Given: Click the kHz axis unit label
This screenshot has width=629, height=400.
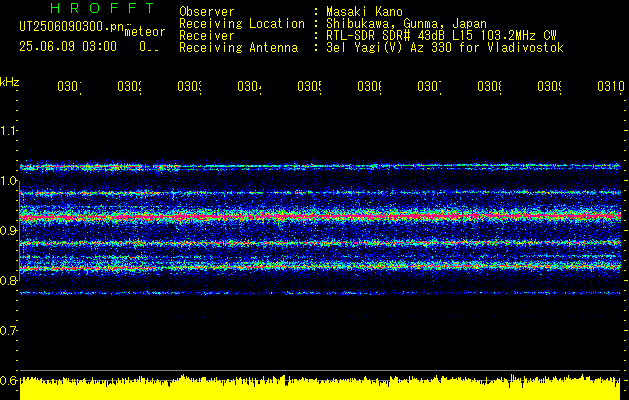Looking at the screenshot, I should pyautogui.click(x=9, y=82).
